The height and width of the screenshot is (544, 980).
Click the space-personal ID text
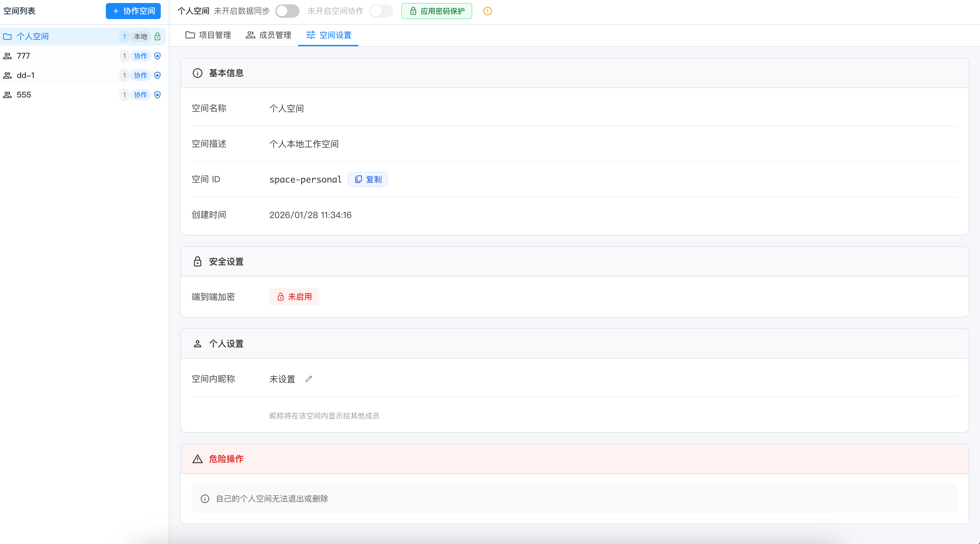pos(305,180)
